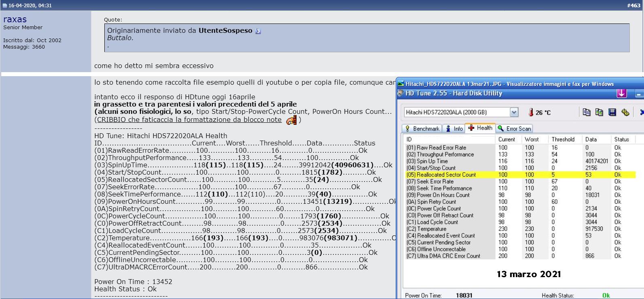Click the underlined CRIBBIO formattazione link text
Screen dimensions: 644x299
coord(189,120)
